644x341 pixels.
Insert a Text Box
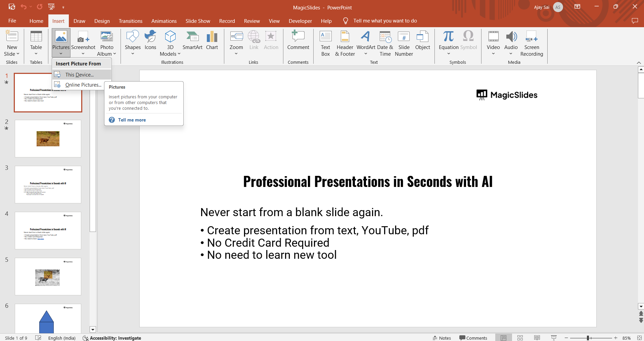point(325,44)
